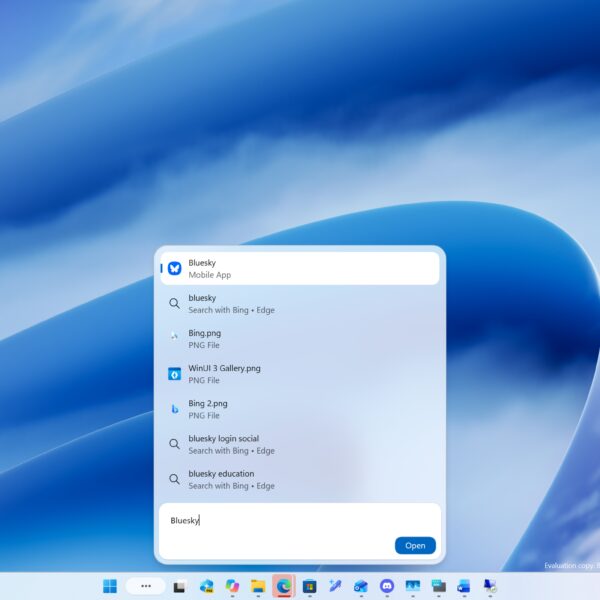The image size is (600, 600).
Task: Open WinUI 3 Gallery.png file result
Action: click(x=300, y=374)
